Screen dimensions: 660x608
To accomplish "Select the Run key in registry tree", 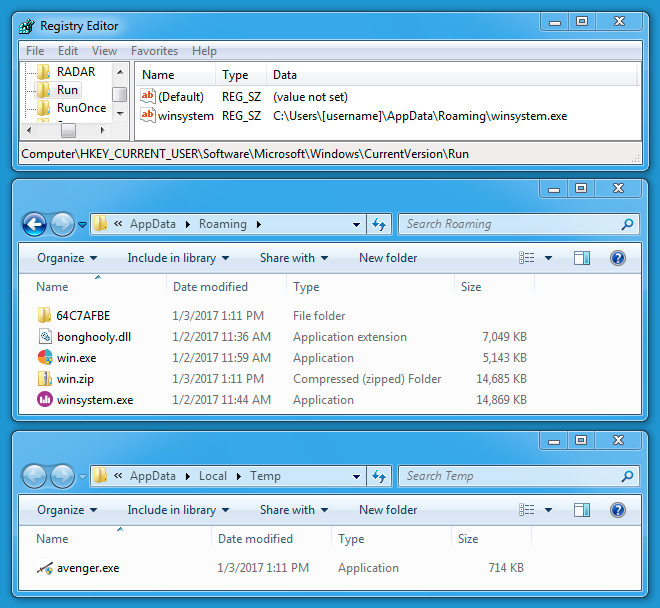I will tap(67, 90).
